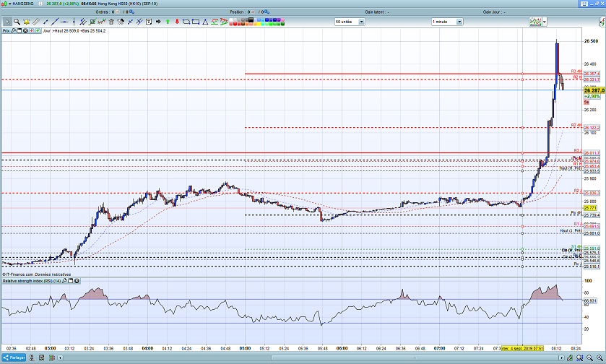Click the RSI panel window icon
Viewport: 606px width, 364px height.
pos(71,281)
